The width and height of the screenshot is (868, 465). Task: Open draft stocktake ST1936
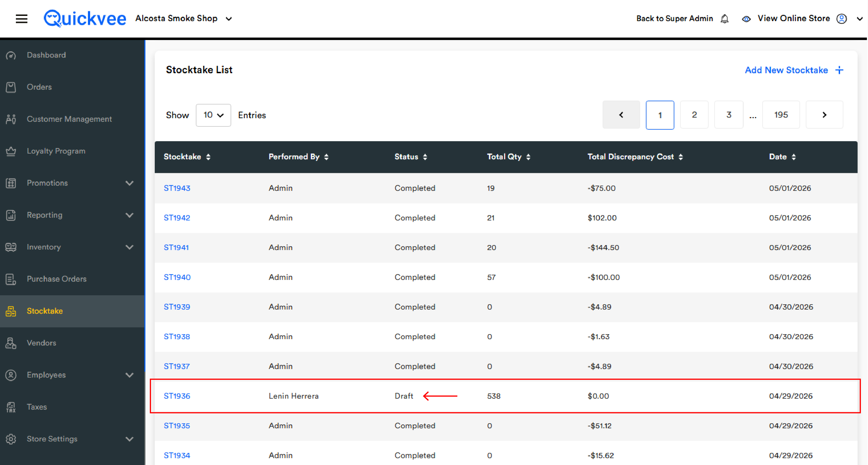point(177,396)
